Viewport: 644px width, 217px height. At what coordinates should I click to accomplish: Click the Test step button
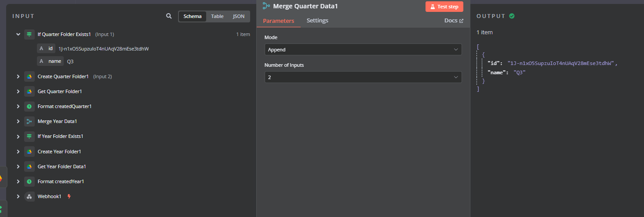(444, 7)
